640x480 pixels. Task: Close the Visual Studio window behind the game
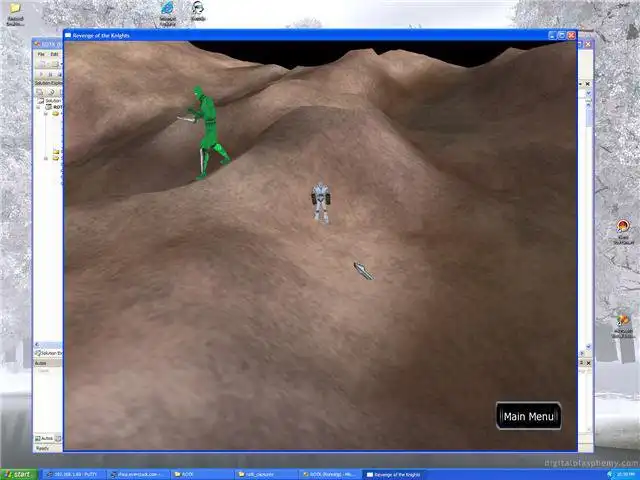(x=588, y=44)
